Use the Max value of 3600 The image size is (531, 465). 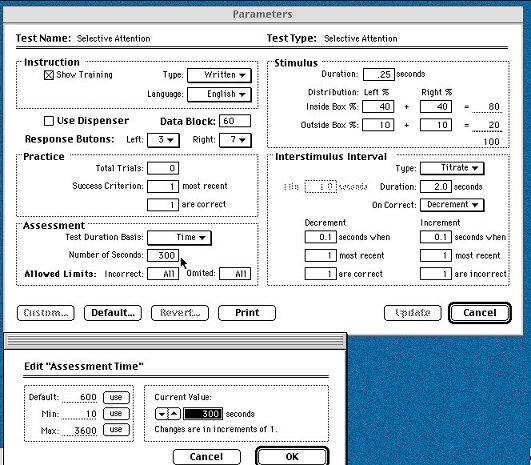point(116,429)
